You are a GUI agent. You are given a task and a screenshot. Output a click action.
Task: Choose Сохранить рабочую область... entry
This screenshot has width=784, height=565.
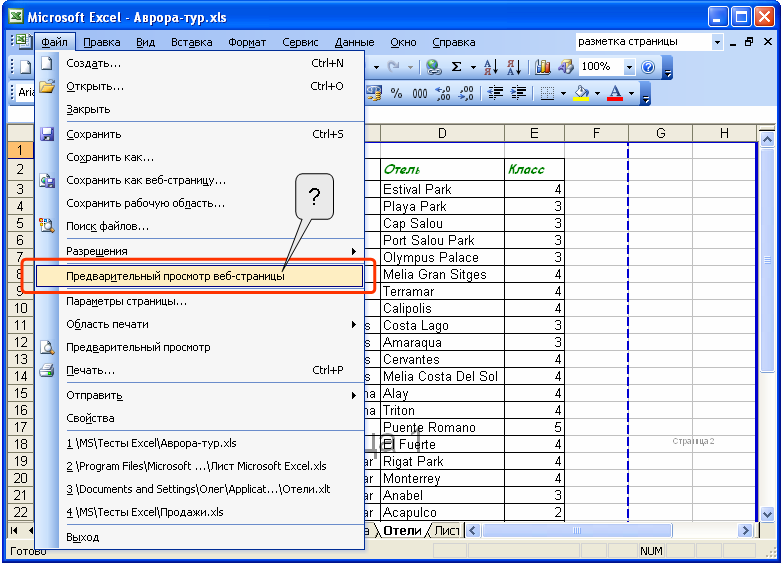(199, 203)
